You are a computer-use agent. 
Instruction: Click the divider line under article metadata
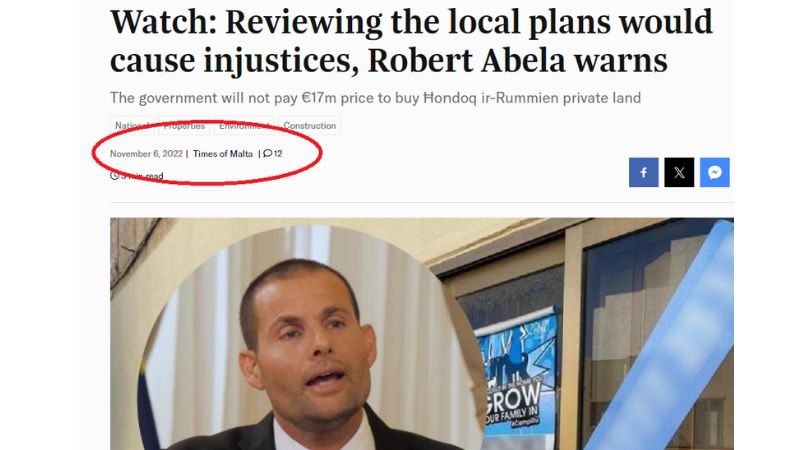point(422,203)
